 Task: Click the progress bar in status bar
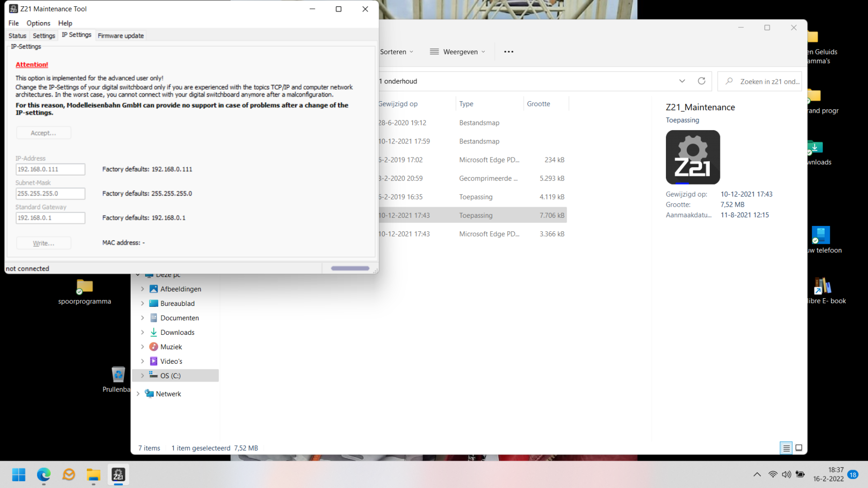[x=350, y=268]
